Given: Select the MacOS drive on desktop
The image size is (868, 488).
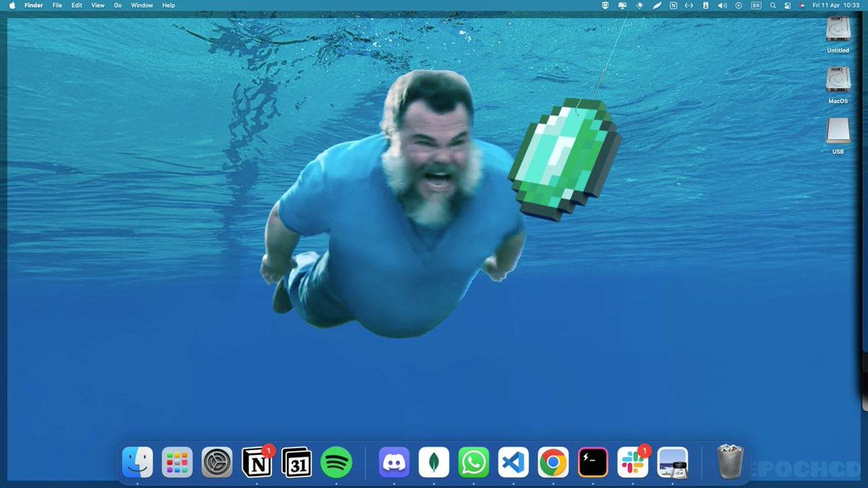Looking at the screenshot, I should pyautogui.click(x=838, y=86).
